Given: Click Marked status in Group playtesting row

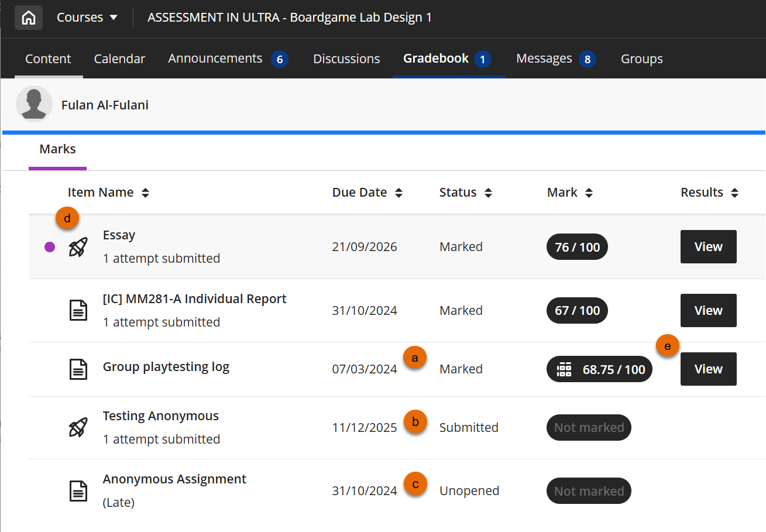Looking at the screenshot, I should click(461, 369).
